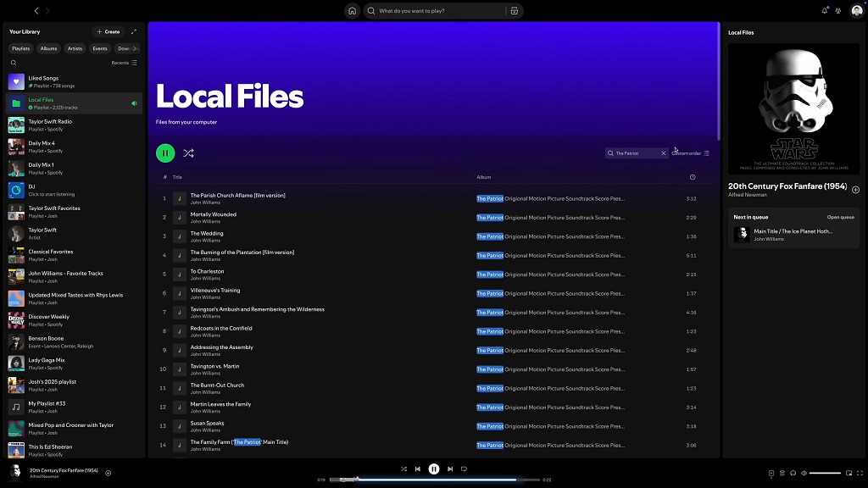Viewport: 868px width, 488px height.
Task: Add current song in player bar to library
Action: [108, 473]
